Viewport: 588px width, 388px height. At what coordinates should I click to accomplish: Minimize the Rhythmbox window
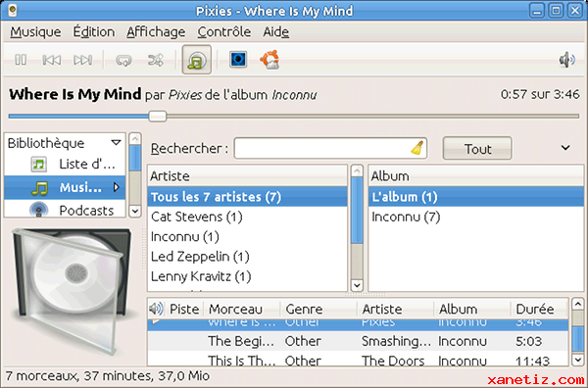(537, 11)
